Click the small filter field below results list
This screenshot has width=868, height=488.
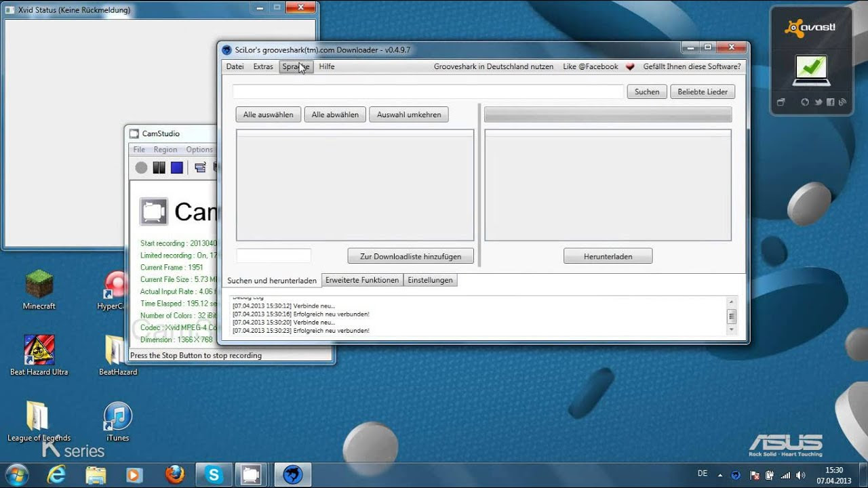(273, 256)
